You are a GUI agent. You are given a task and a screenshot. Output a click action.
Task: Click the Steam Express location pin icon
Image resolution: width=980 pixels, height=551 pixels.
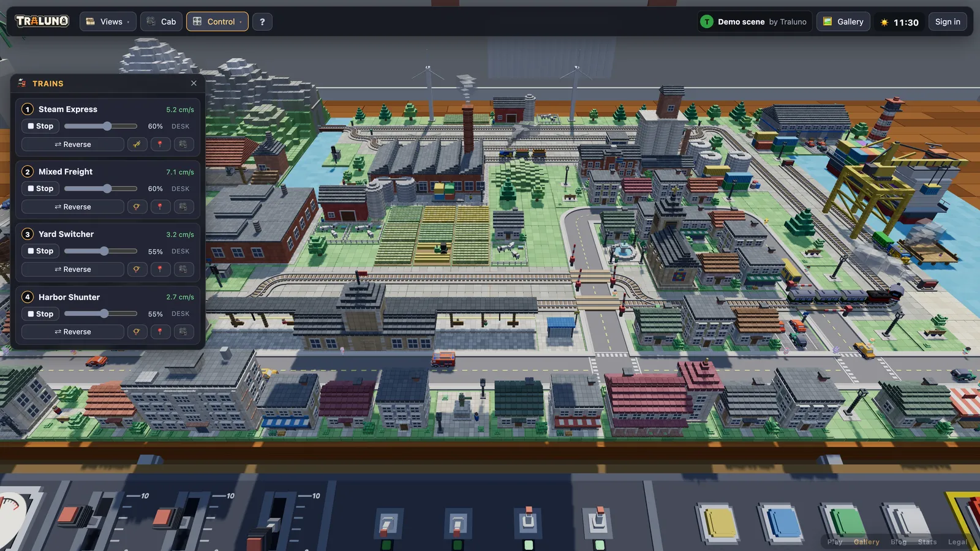(x=160, y=144)
